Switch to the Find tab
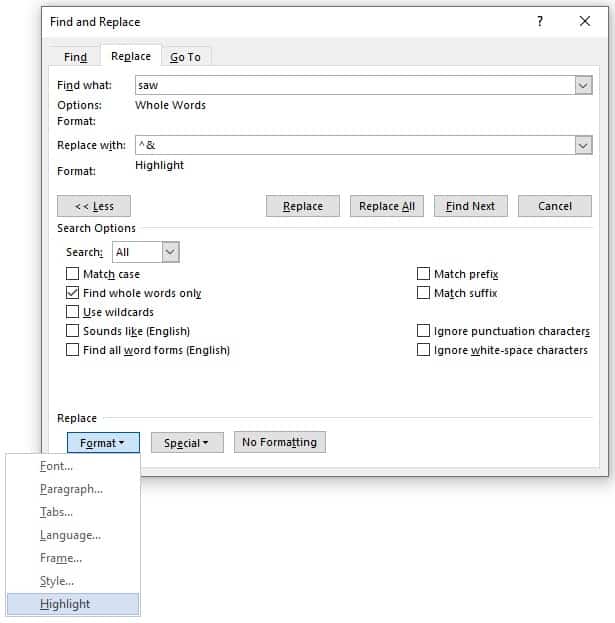The image size is (615, 623). click(x=75, y=57)
